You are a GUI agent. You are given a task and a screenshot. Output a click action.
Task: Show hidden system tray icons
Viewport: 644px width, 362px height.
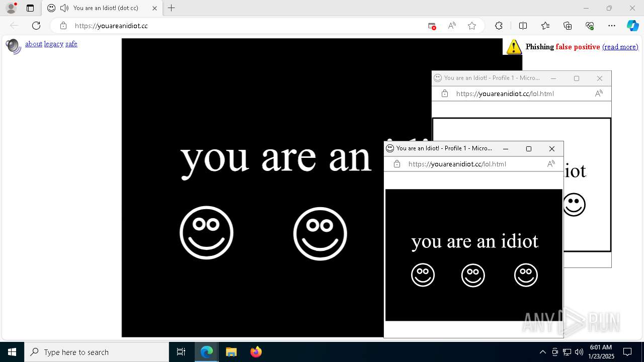[542, 352]
